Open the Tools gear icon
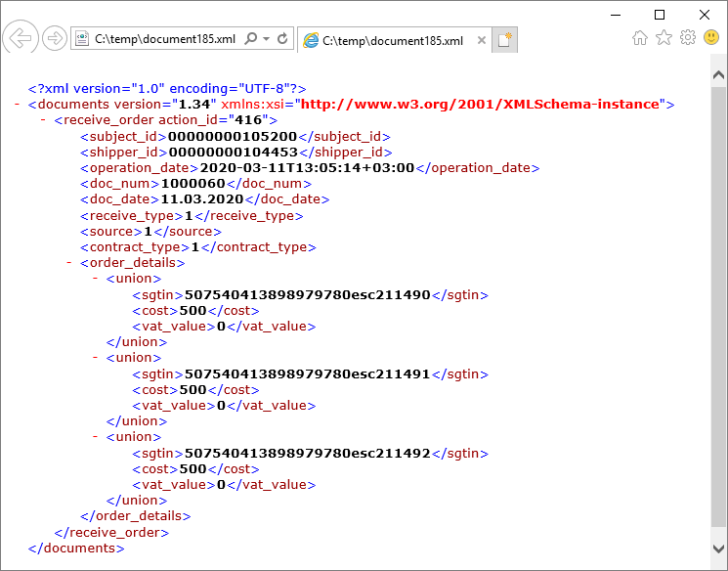 (687, 38)
